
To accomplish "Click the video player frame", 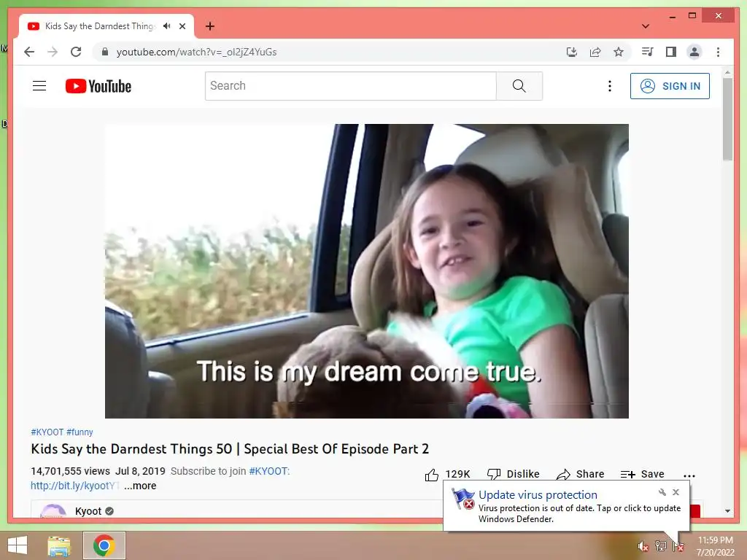I will tap(367, 271).
